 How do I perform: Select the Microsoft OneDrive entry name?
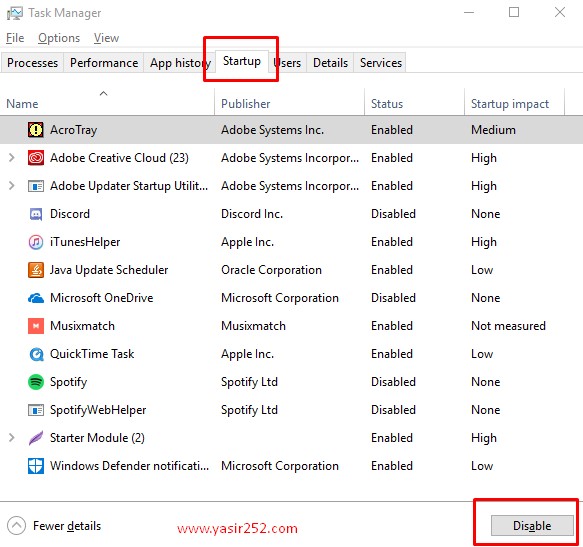[x=102, y=298]
